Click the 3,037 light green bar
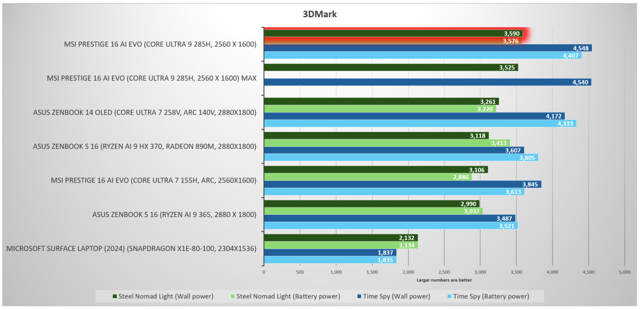Image resolution: width=644 pixels, height=309 pixels. (x=374, y=211)
